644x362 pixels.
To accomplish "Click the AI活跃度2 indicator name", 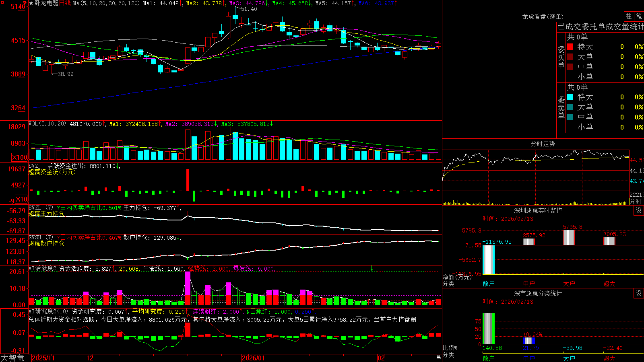I will tap(43, 268).
